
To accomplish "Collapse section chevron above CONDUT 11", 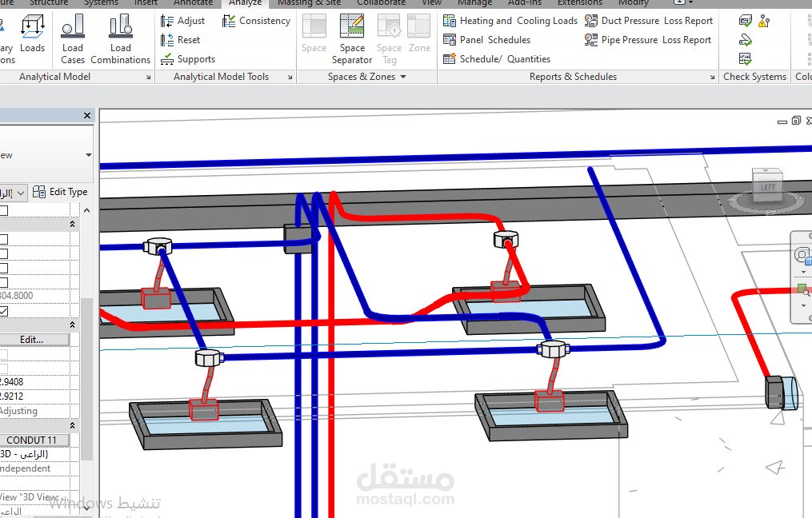I will 72,425.
